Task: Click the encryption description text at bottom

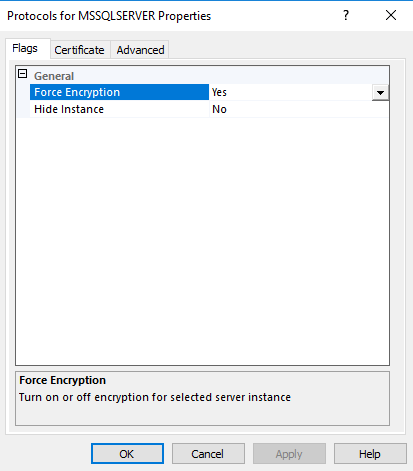Action: pyautogui.click(x=155, y=397)
